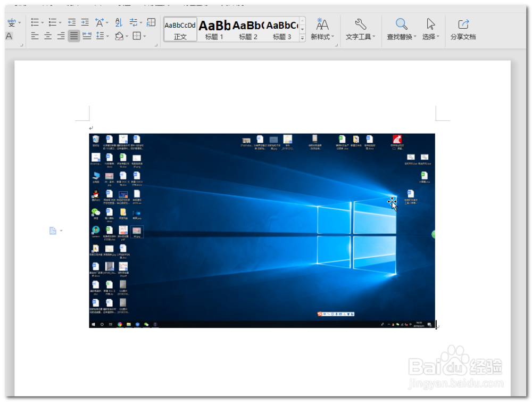Open paragraph settings dialog launcher

click(156, 45)
